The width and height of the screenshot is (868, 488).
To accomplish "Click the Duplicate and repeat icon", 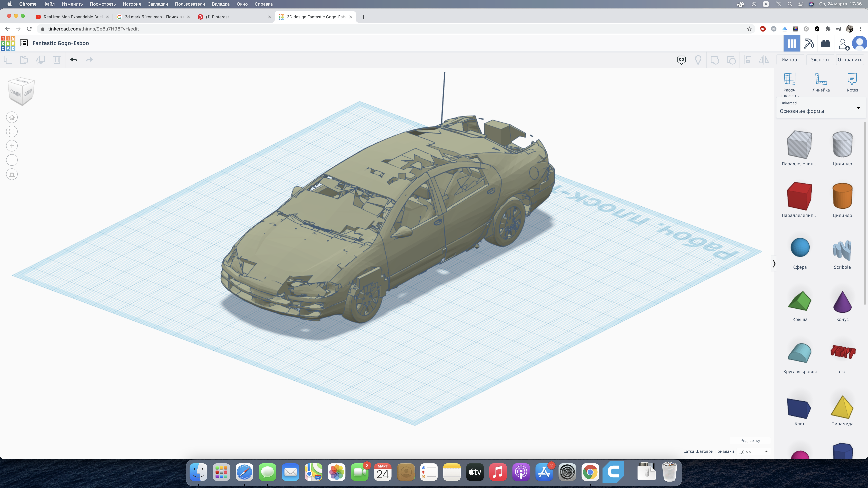I will coord(41,60).
